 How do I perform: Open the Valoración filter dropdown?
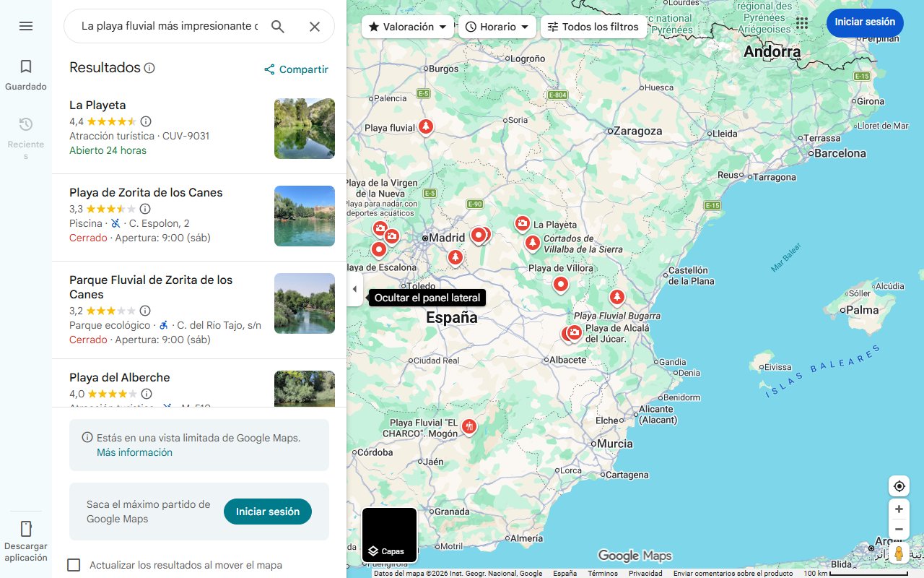click(406, 26)
